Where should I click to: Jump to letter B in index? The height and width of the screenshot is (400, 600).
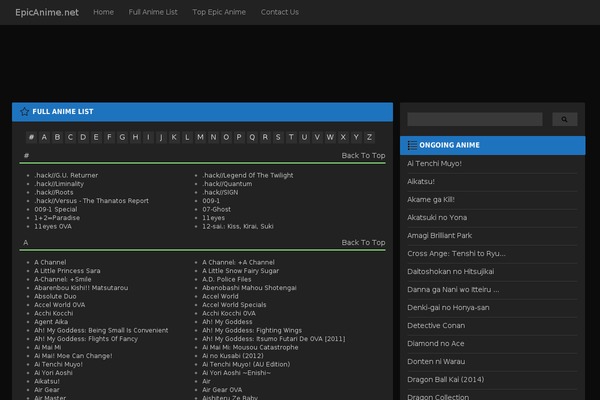pyautogui.click(x=57, y=137)
